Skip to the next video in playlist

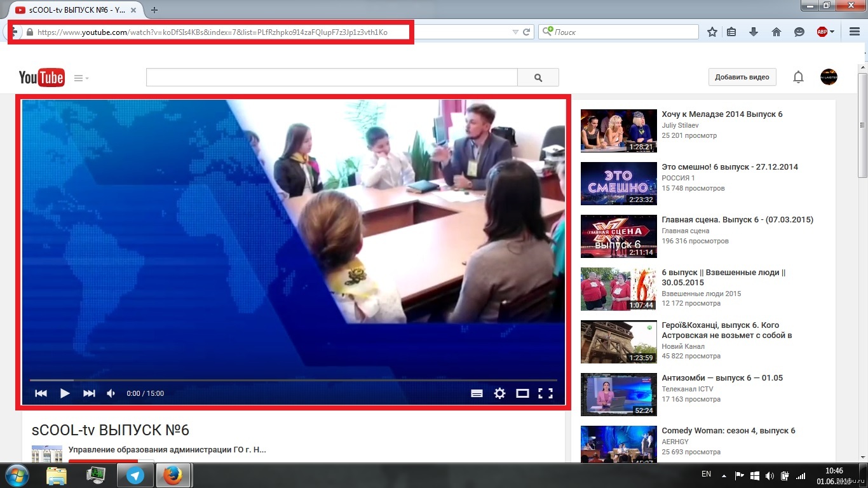click(x=89, y=393)
